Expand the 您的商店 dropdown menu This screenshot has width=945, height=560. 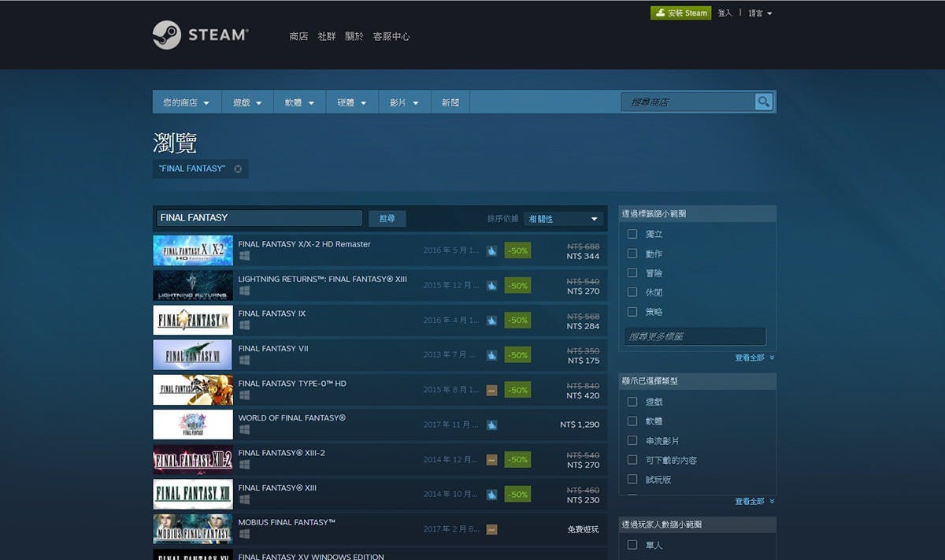tap(186, 102)
